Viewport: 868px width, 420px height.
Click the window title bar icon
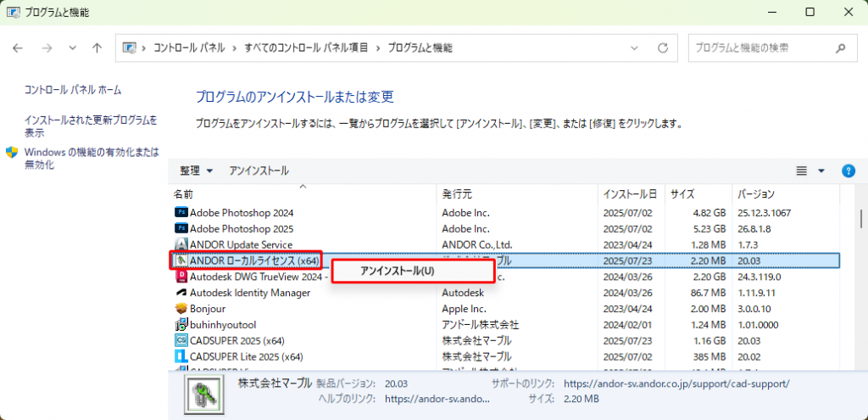[14, 12]
